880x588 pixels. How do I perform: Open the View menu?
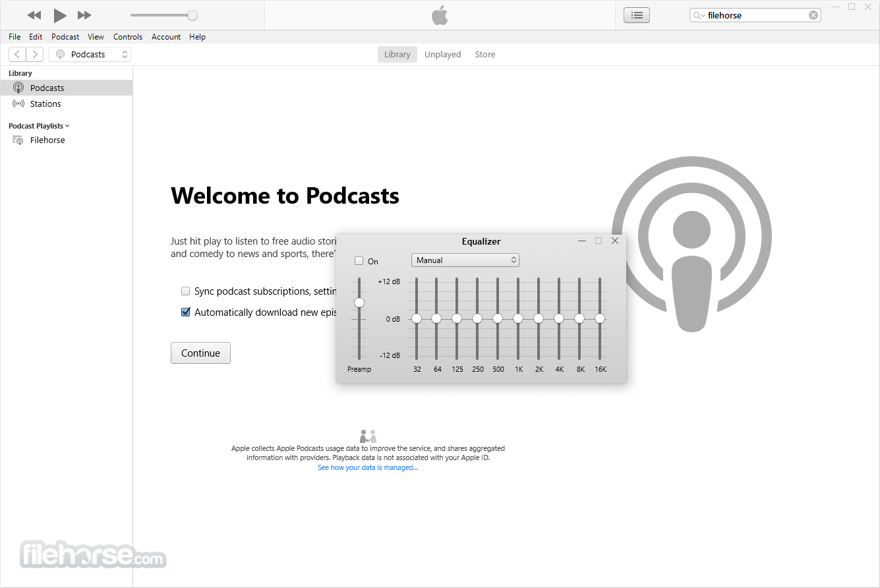pos(96,37)
